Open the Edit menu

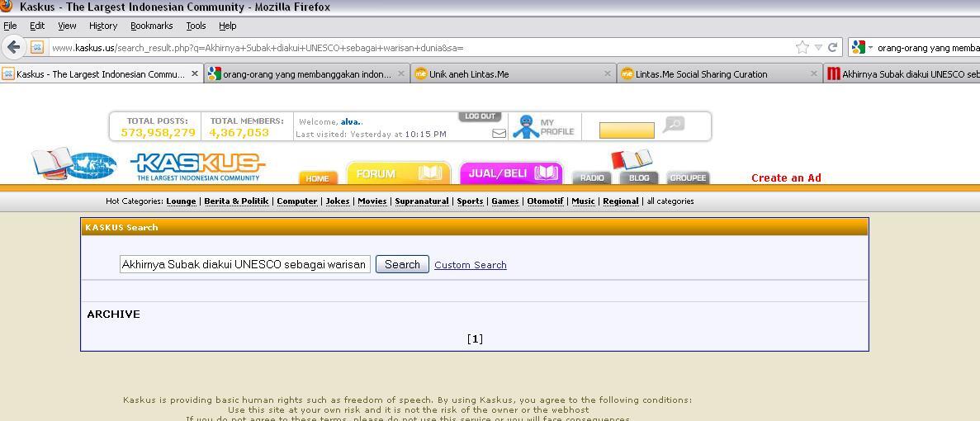[37, 26]
